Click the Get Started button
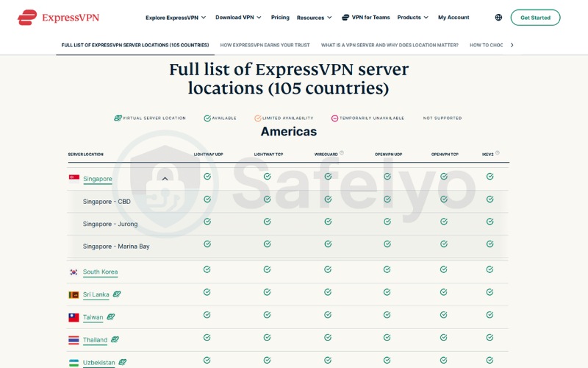 tap(535, 17)
